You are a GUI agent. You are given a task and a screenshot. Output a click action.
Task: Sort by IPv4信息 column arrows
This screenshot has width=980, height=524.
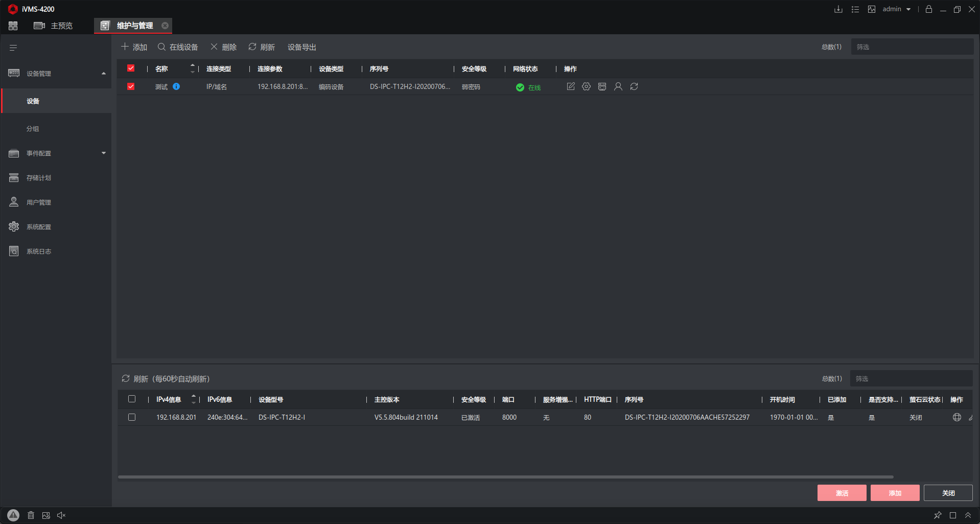click(194, 399)
